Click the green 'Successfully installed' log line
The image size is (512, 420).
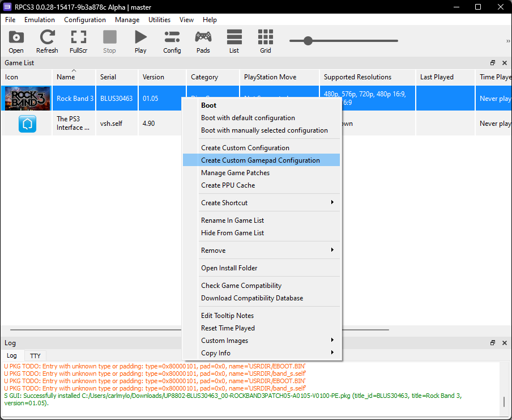[x=233, y=400]
